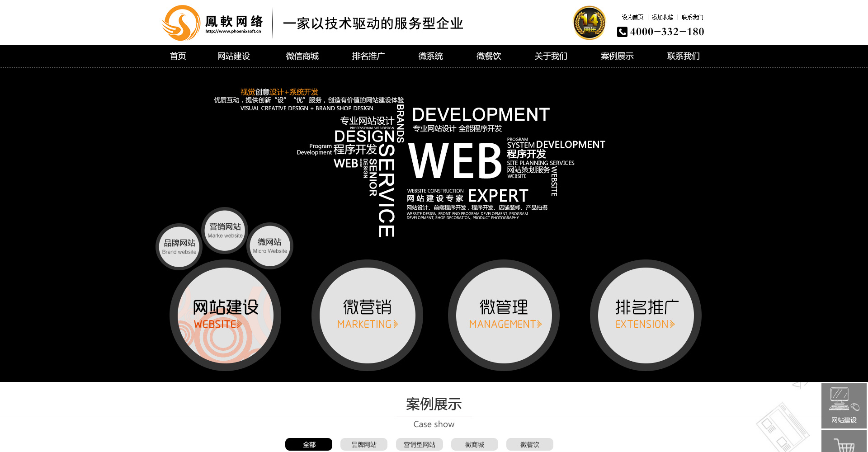Open the 网站建设 computer icon in sidebar
This screenshot has height=452, width=868.
(844, 405)
